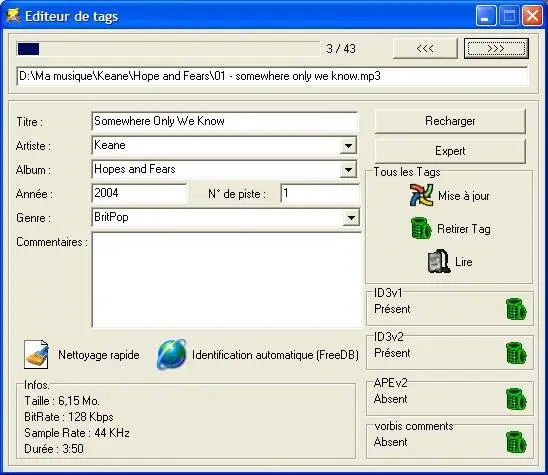
Task: Click inside the Commentaires text area
Action: pyautogui.click(x=226, y=280)
